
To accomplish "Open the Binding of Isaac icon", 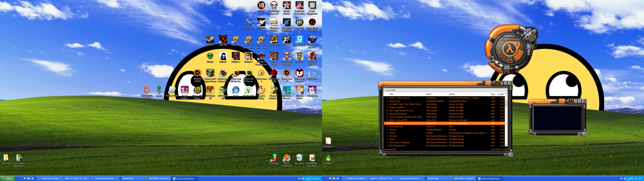I will [274, 8].
